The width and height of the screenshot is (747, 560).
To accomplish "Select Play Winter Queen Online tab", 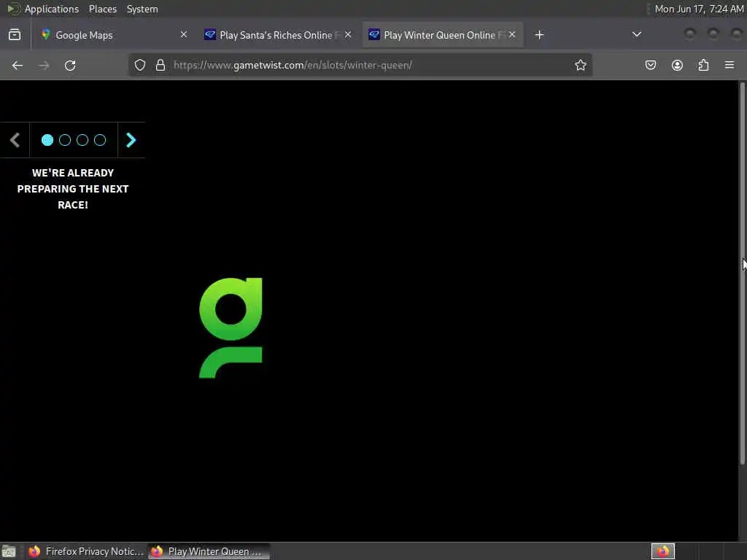I will (443, 35).
